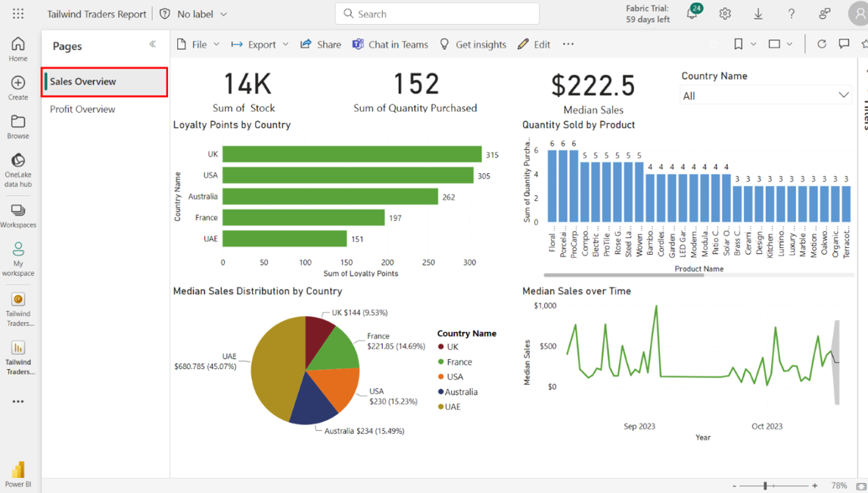
Task: Open the No label sensitivity dropdown
Action: (x=201, y=14)
